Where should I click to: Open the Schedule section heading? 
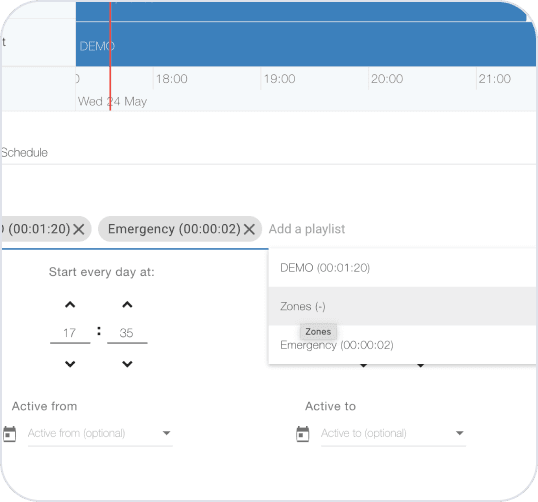(x=24, y=153)
